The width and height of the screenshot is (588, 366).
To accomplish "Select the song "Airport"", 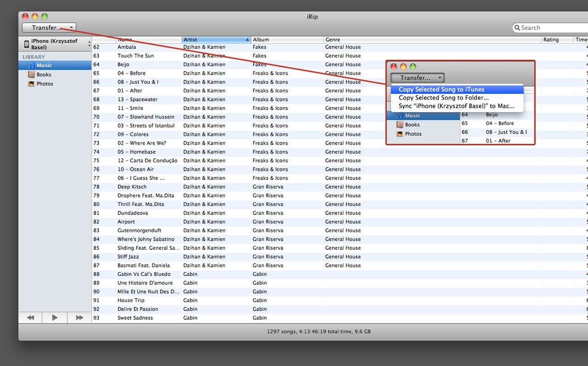I will (x=126, y=222).
